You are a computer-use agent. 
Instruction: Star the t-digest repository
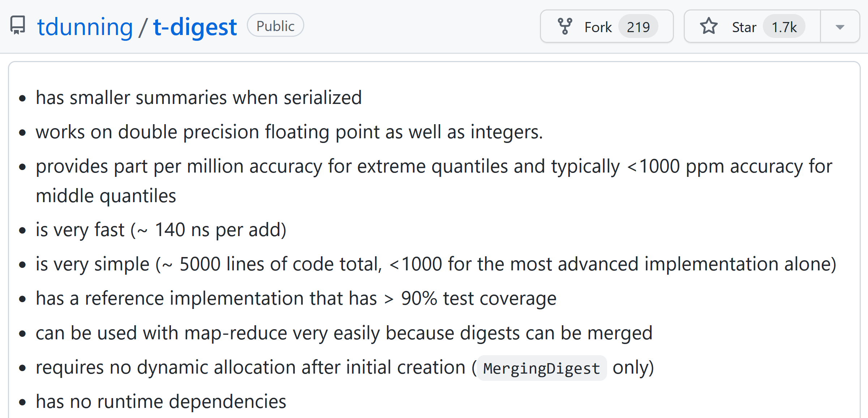[752, 26]
